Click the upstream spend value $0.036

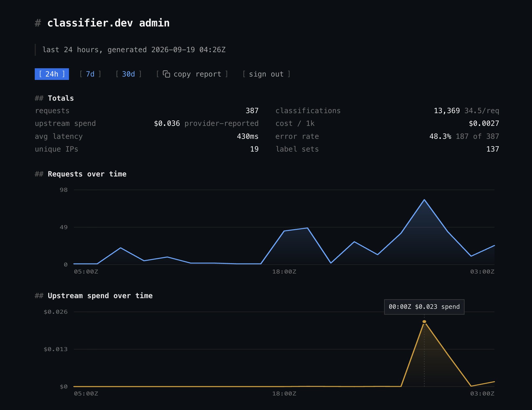point(167,124)
